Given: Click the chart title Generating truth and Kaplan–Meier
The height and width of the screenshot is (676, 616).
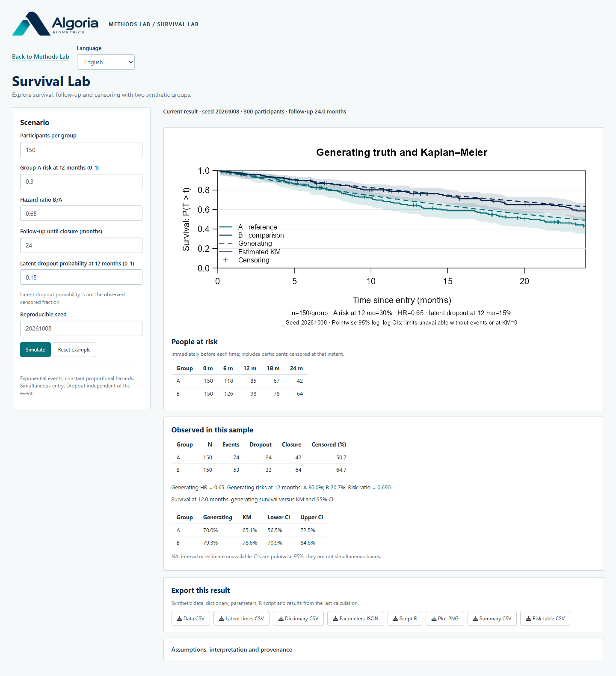Looking at the screenshot, I should click(402, 152).
